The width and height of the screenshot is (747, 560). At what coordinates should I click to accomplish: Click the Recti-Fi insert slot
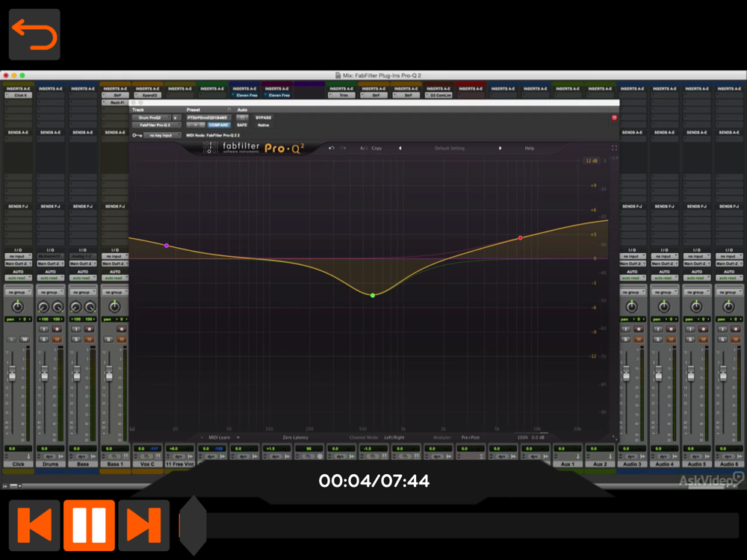pos(115,102)
